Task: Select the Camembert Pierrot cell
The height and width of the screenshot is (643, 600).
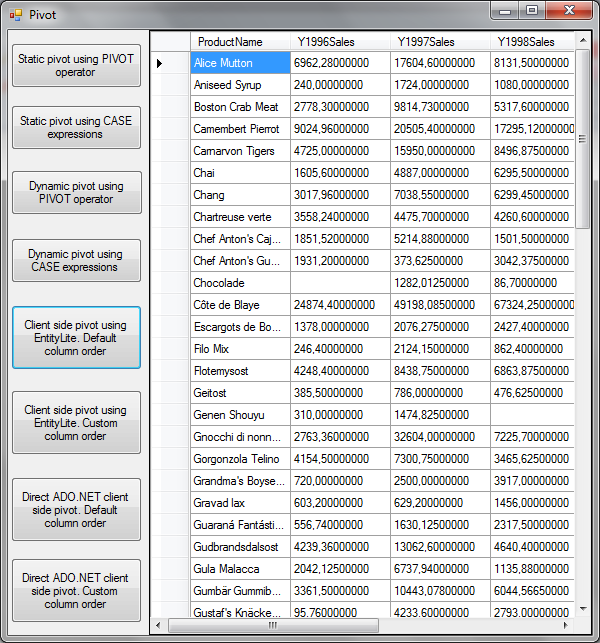Action: (x=240, y=129)
